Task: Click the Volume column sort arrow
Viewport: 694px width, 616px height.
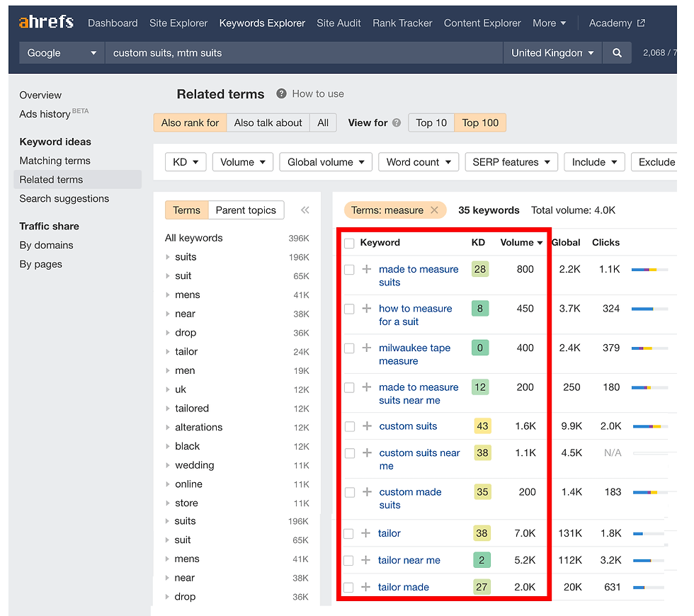Action: (x=540, y=243)
